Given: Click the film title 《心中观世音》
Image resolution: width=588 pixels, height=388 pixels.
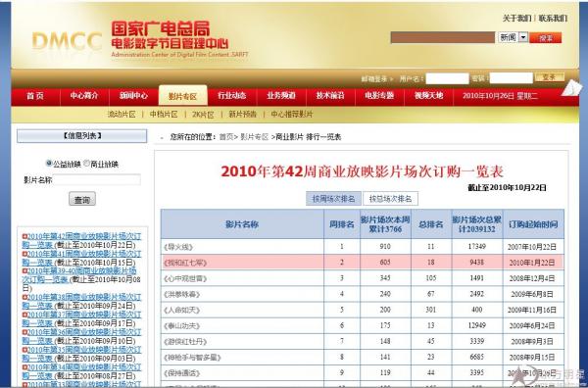Looking at the screenshot, I should [x=185, y=278].
